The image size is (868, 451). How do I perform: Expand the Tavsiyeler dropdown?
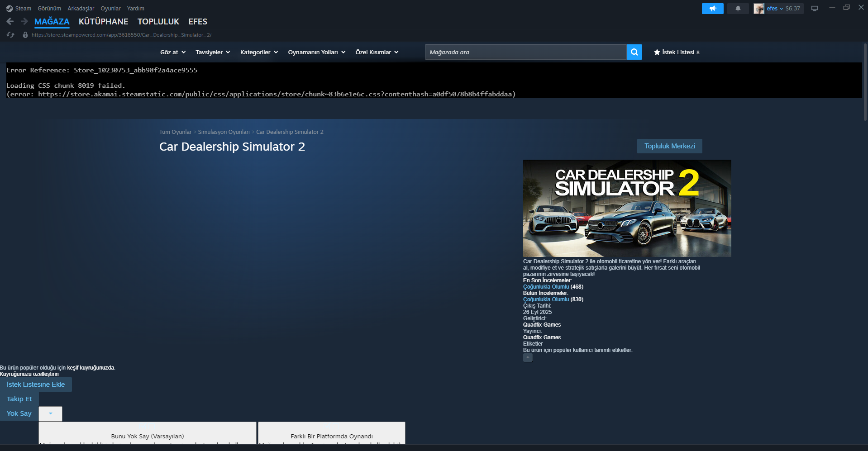click(x=213, y=52)
